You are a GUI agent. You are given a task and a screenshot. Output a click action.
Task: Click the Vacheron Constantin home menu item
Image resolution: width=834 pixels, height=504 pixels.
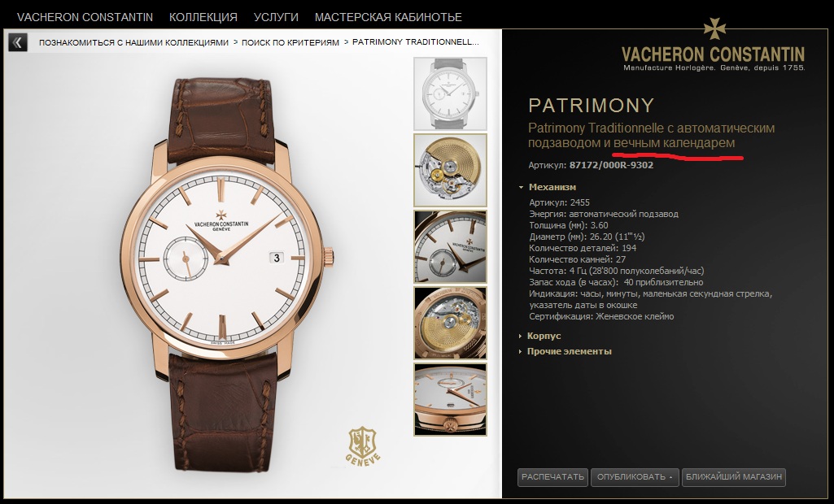pos(85,17)
